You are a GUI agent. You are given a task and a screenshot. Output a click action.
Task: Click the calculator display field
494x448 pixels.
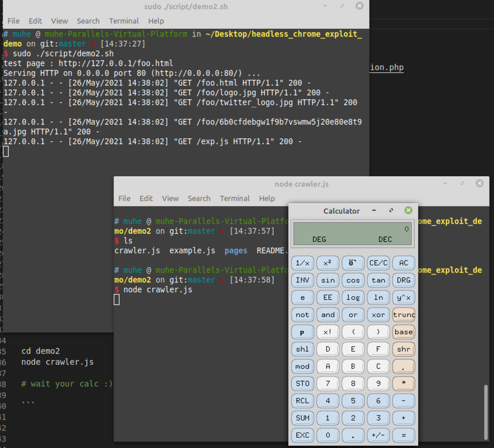[x=353, y=234]
